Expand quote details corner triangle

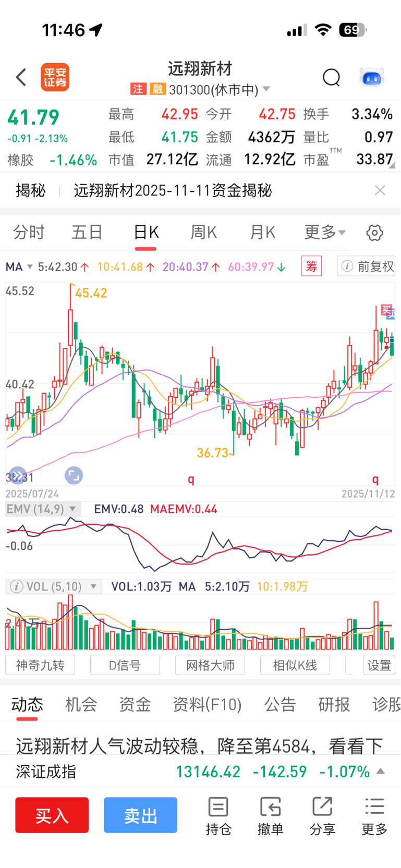point(392,165)
